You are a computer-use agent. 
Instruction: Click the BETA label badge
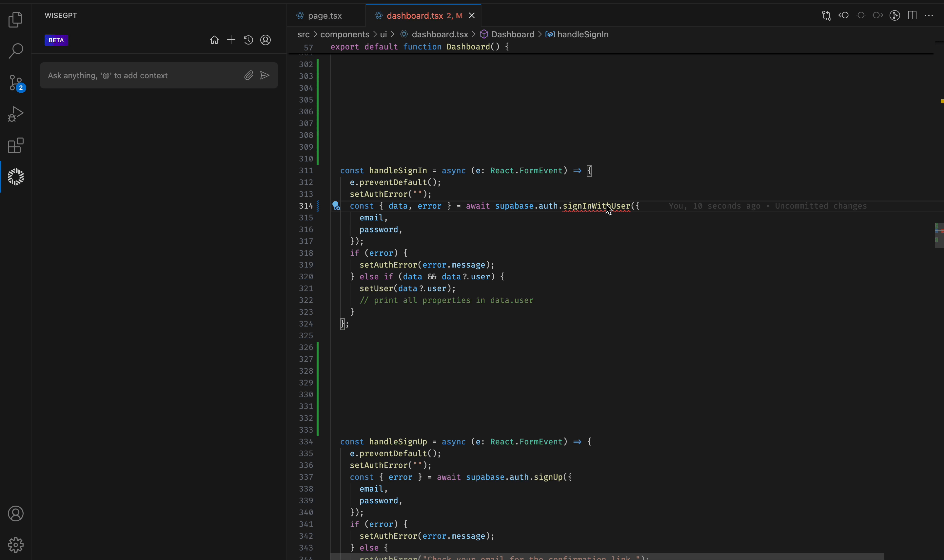tap(56, 40)
